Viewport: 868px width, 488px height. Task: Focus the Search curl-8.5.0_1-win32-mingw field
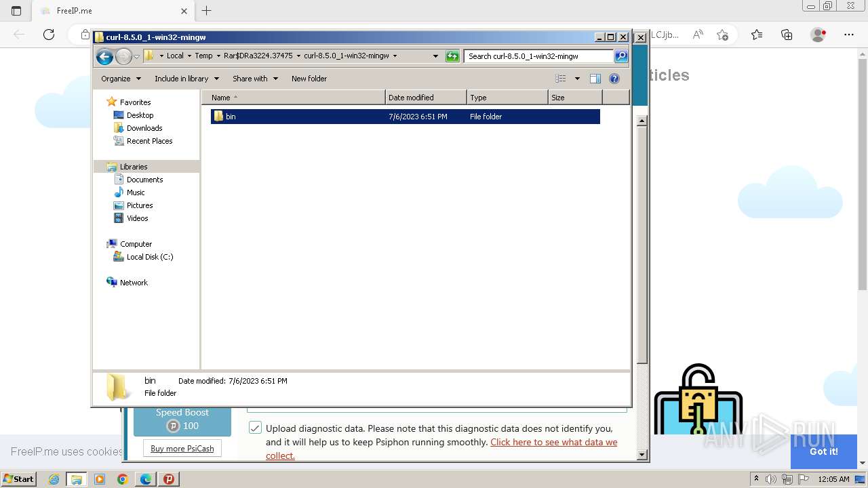pyautogui.click(x=539, y=56)
